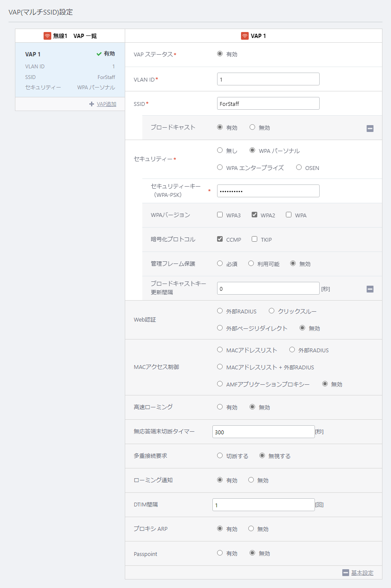The width and height of the screenshot is (391, 588).
Task: Click the 基本設定 link at the bottom
Action: [362, 573]
